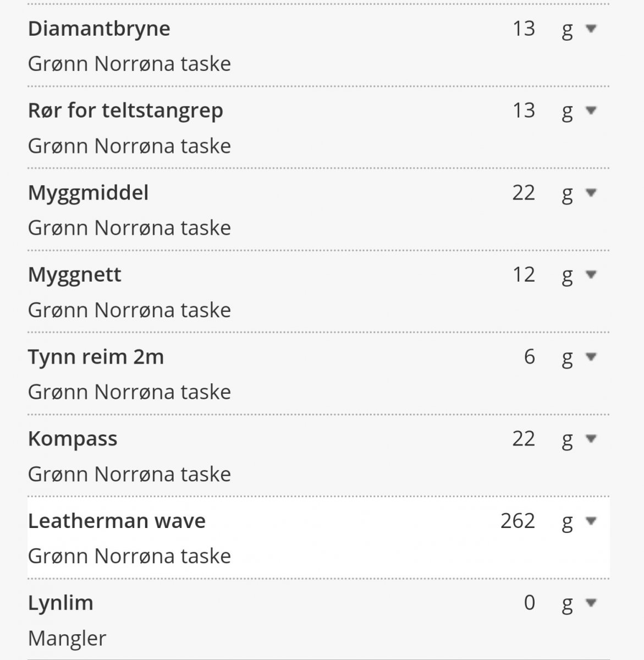Select the Diamantbryne item name
644x660 pixels.
click(x=99, y=29)
